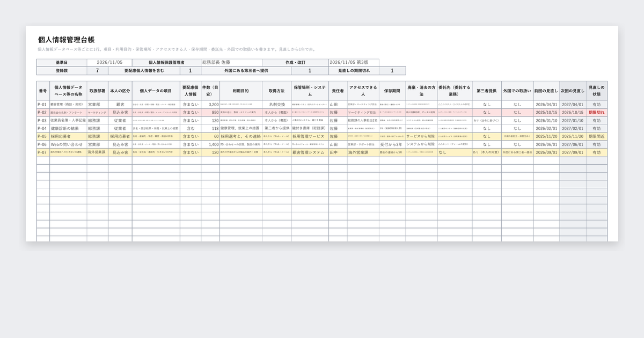Click the 取得方法 column header

tap(277, 91)
